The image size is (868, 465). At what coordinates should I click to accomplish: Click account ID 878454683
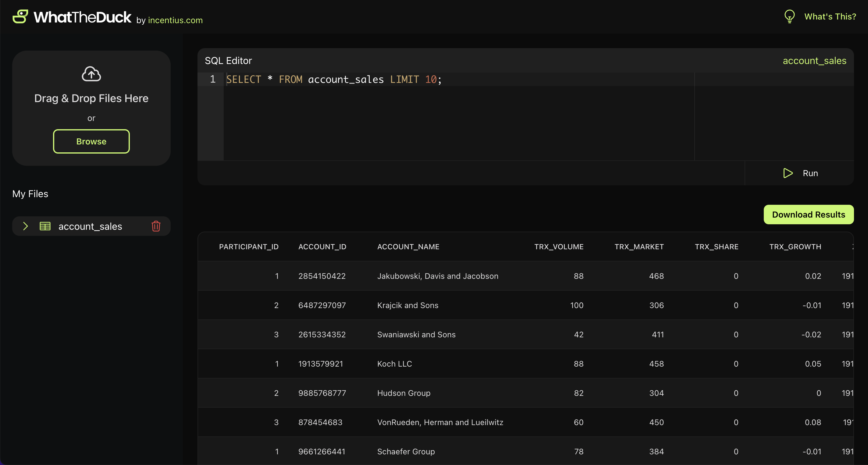point(320,422)
